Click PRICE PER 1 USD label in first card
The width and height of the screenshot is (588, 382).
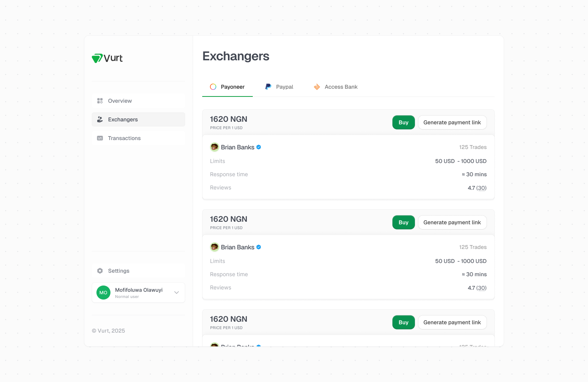pyautogui.click(x=226, y=128)
